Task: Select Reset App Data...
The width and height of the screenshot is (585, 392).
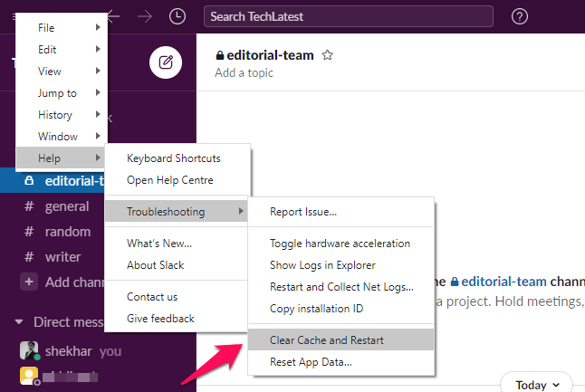Action: [341, 361]
